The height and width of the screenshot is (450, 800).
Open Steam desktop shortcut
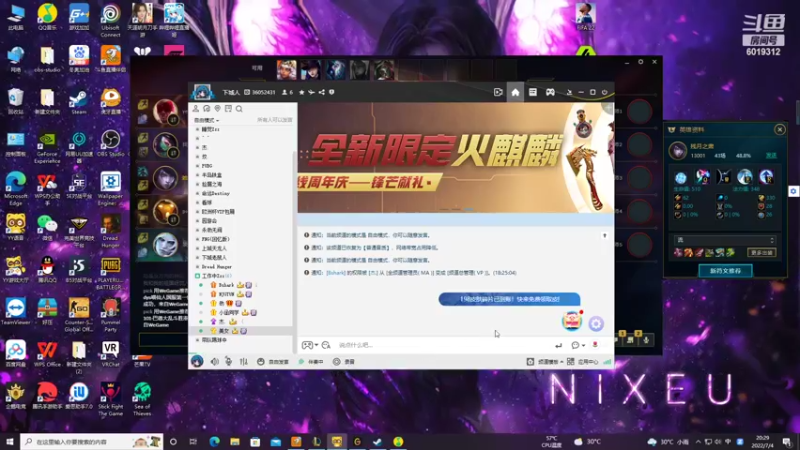(x=79, y=102)
